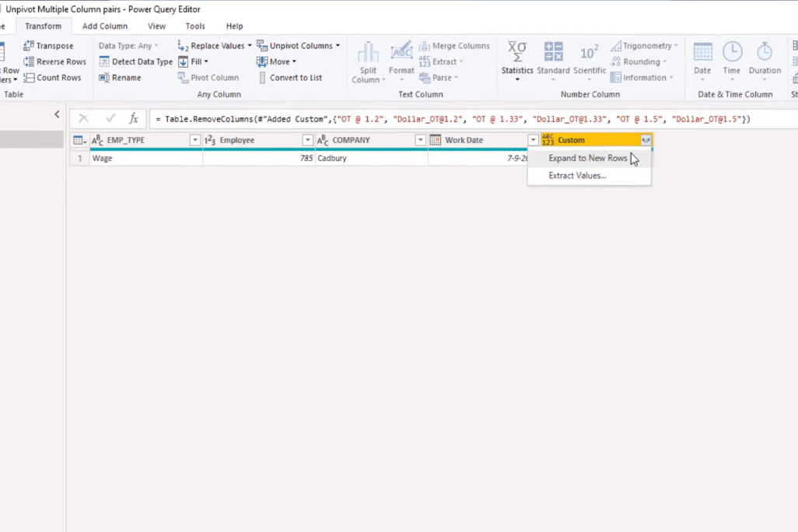Open the Add Column tab
The width and height of the screenshot is (798, 532).
click(x=105, y=26)
